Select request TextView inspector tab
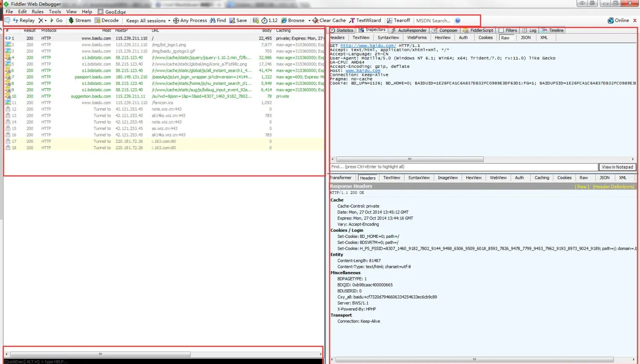640x364 pixels. (x=361, y=38)
